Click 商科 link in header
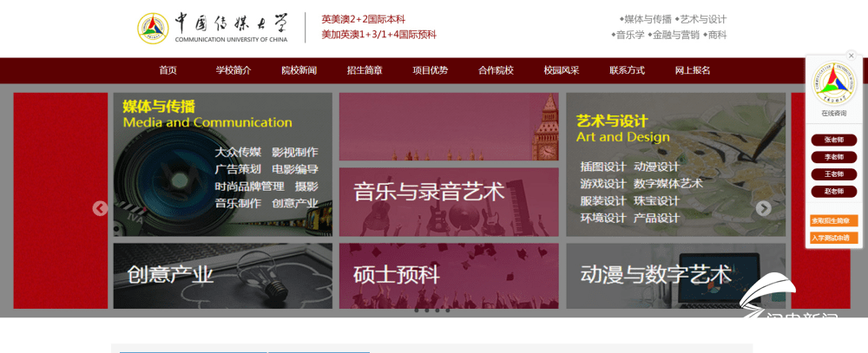 [718, 35]
